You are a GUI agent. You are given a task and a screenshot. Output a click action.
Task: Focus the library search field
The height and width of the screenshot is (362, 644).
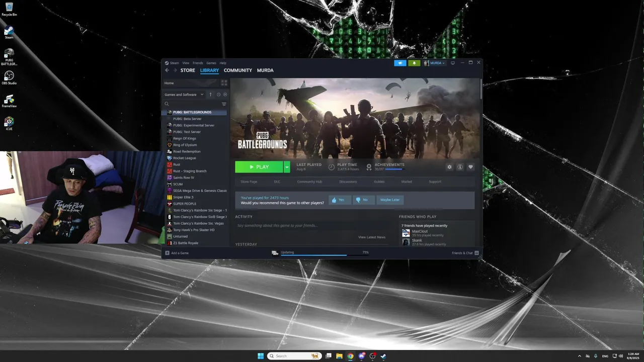pyautogui.click(x=192, y=104)
